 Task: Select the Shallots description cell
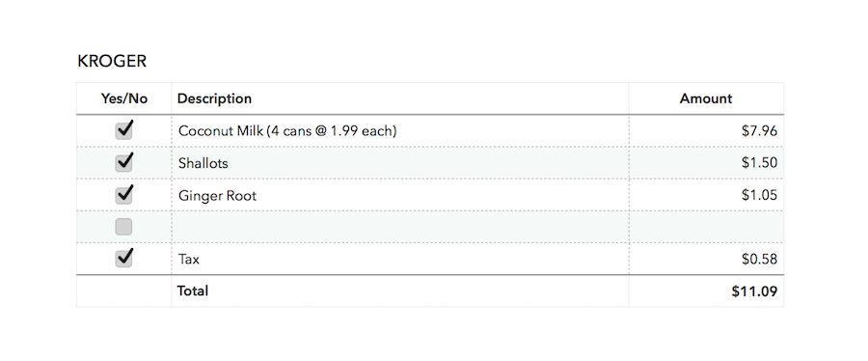pyautogui.click(x=400, y=163)
